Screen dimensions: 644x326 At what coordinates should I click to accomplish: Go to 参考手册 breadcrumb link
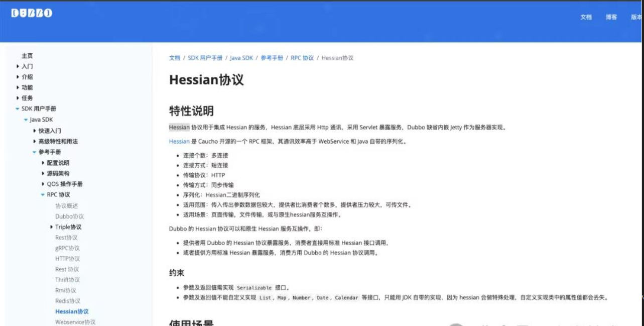(x=272, y=58)
